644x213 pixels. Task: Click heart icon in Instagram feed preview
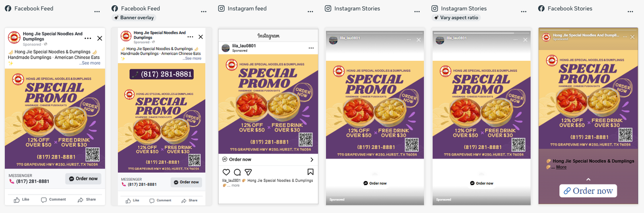pyautogui.click(x=226, y=172)
